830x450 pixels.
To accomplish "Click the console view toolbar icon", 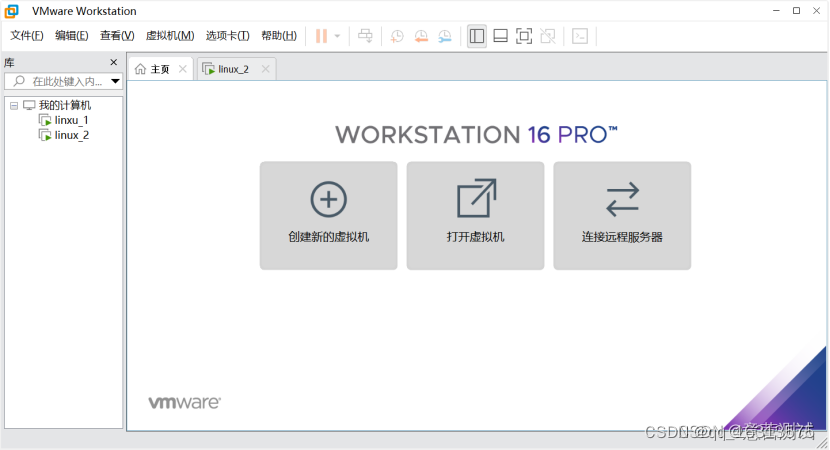I will [x=580, y=36].
